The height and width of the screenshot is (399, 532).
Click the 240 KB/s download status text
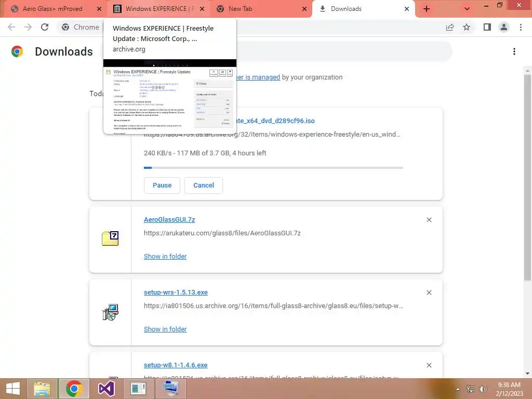[205, 153]
